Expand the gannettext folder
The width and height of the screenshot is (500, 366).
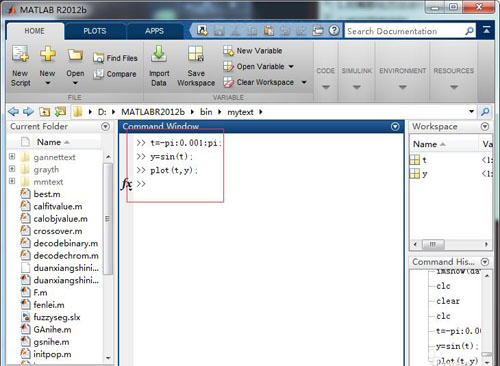[12, 156]
